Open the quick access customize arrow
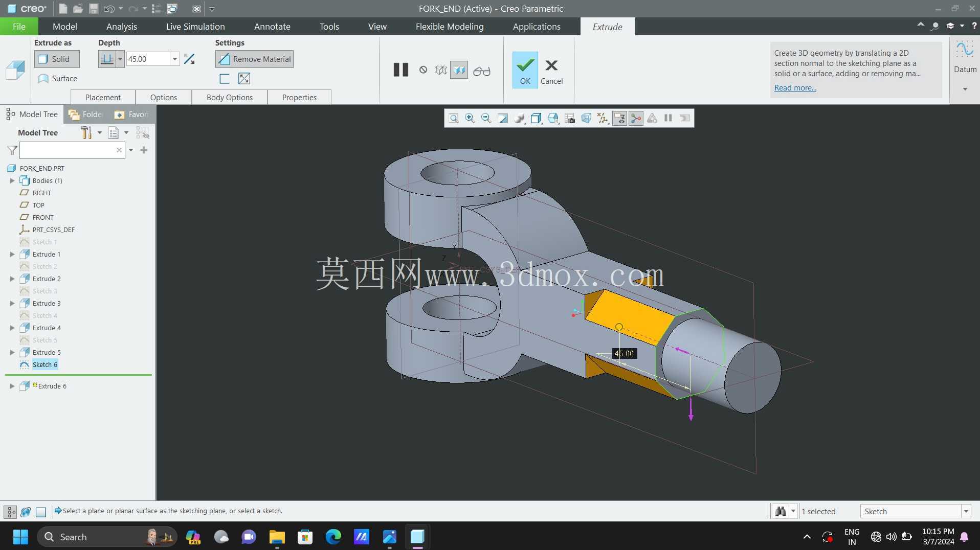Image resolution: width=980 pixels, height=550 pixels. coord(212,9)
